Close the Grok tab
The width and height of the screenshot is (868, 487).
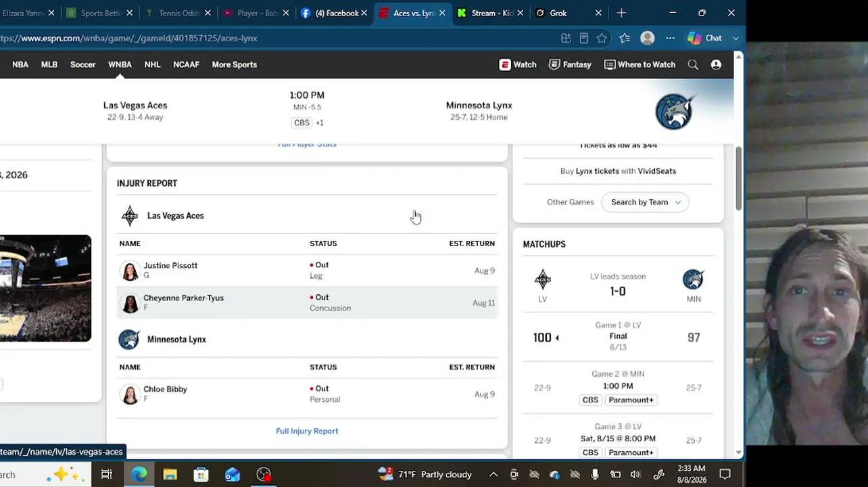tap(598, 13)
